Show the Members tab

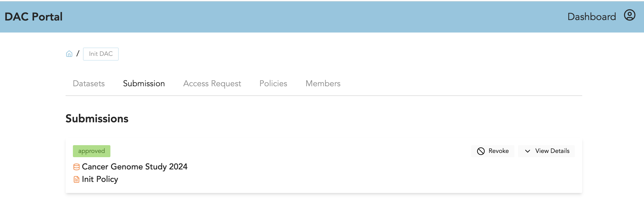coord(323,83)
